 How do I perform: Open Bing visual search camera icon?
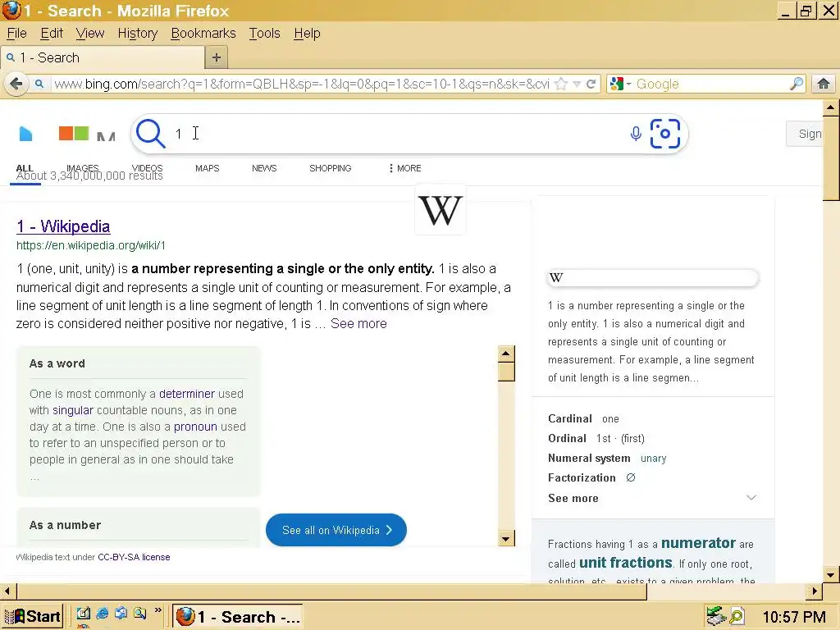click(x=664, y=134)
